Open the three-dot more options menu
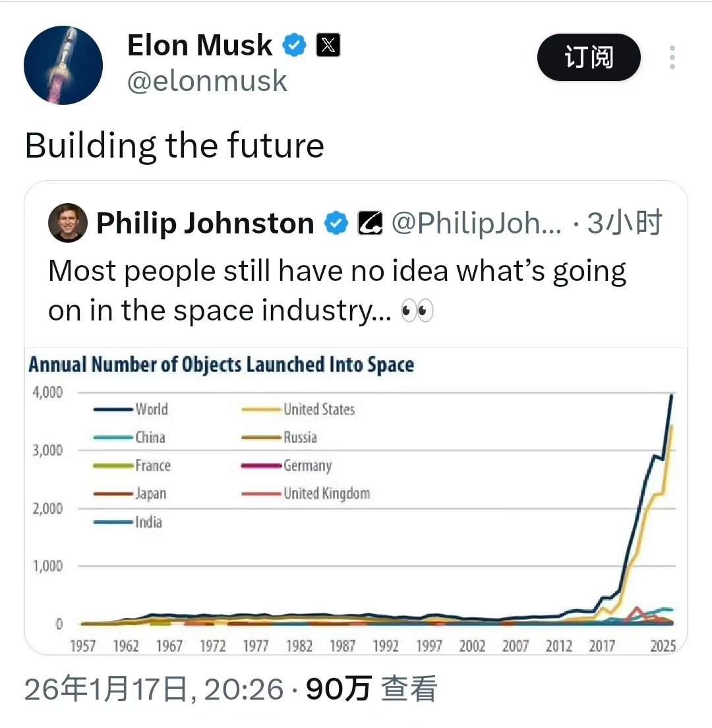Viewport: 712px width, 728px height. tap(672, 58)
